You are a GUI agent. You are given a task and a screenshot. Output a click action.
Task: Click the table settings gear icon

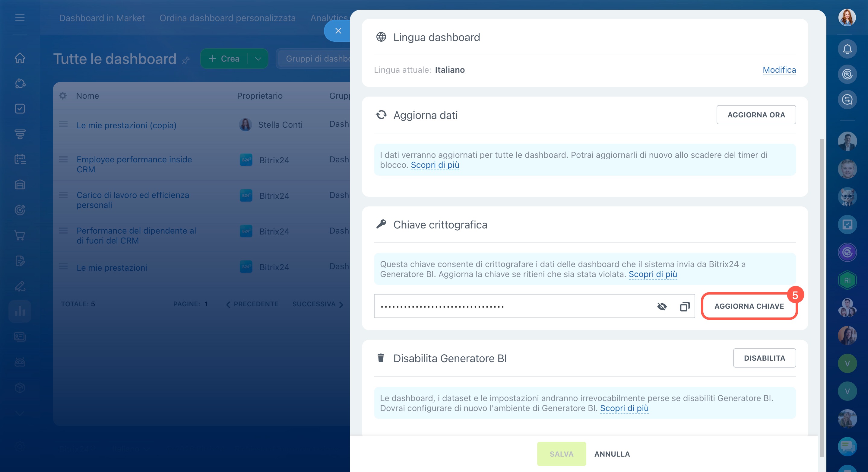click(x=63, y=96)
